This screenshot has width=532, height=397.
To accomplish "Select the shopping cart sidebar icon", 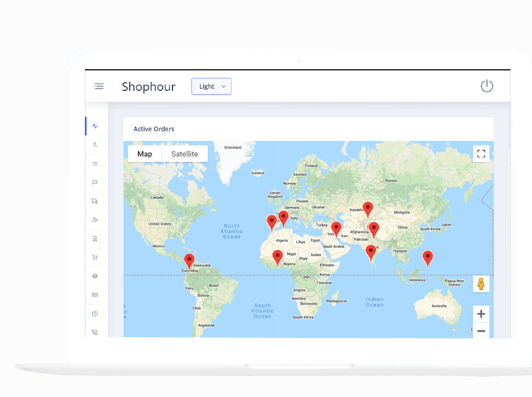I will click(x=95, y=257).
